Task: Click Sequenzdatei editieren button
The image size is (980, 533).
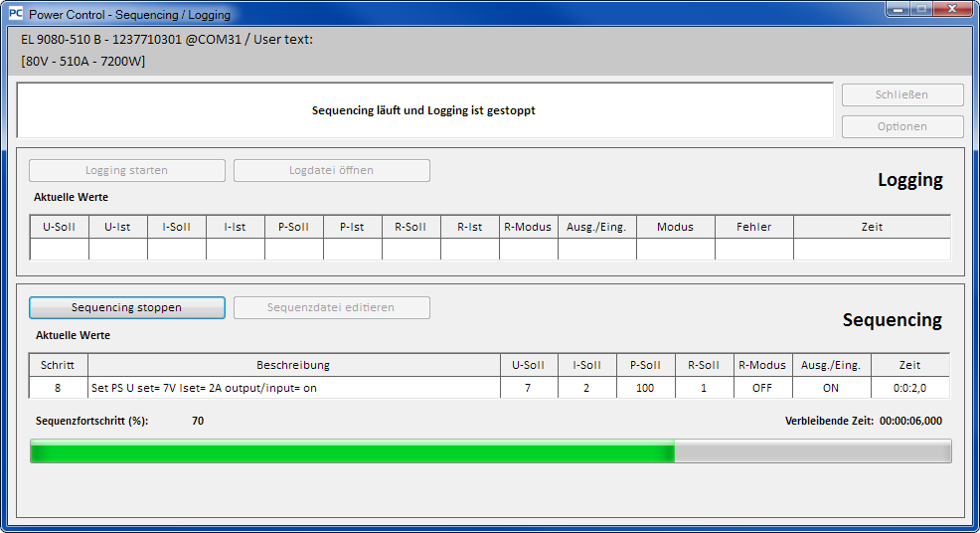Action: (x=332, y=307)
